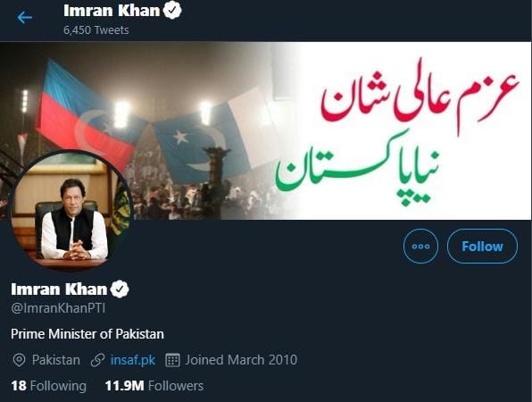The height and width of the screenshot is (402, 532).
Task: Click the verified badge beside profile name
Action: [120, 289]
